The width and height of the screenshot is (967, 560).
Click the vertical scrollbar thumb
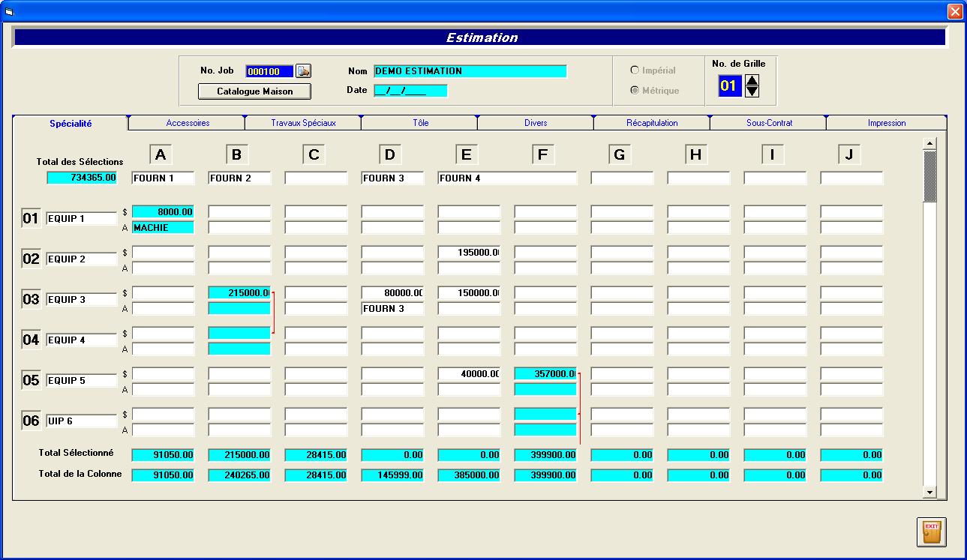click(930, 176)
